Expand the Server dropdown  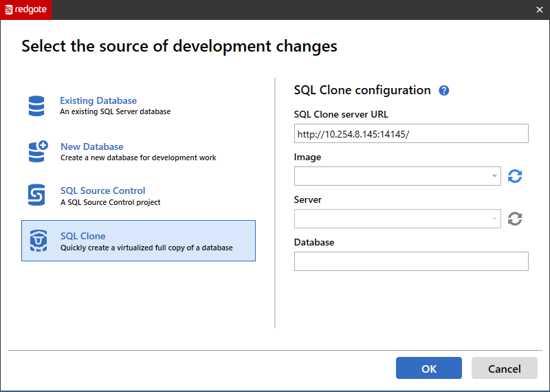tap(494, 219)
